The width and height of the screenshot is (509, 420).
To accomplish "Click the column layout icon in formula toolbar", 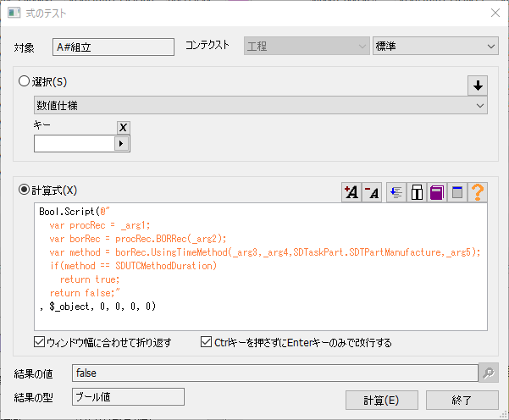I will (x=417, y=192).
